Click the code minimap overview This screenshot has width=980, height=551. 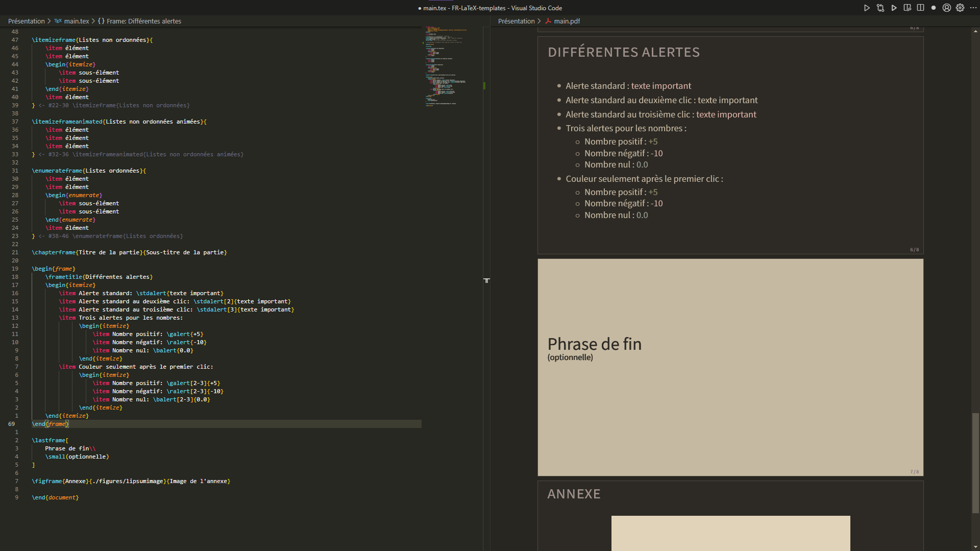point(452,65)
